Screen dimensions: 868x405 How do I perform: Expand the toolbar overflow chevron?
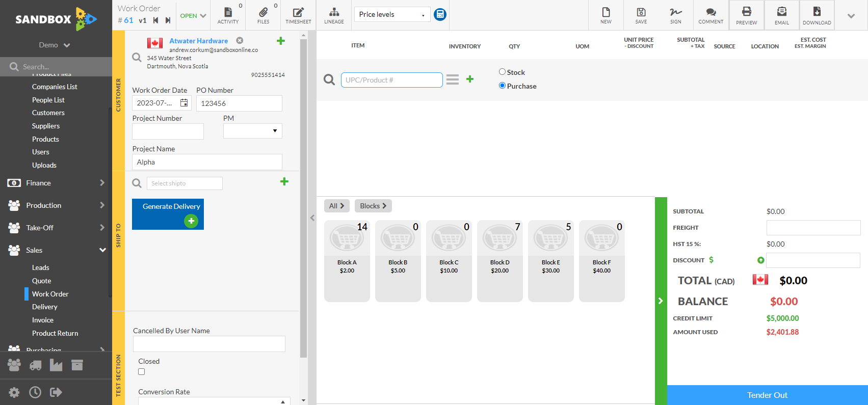pos(851,16)
